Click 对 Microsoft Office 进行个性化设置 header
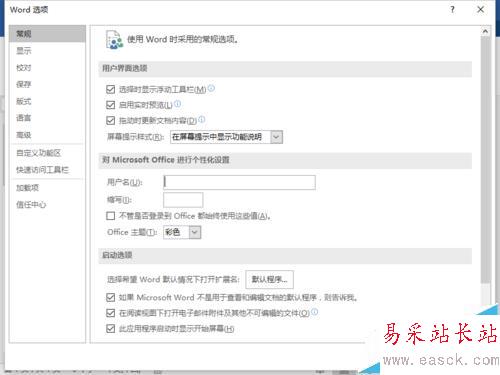The width and height of the screenshot is (500, 375). tap(285, 160)
